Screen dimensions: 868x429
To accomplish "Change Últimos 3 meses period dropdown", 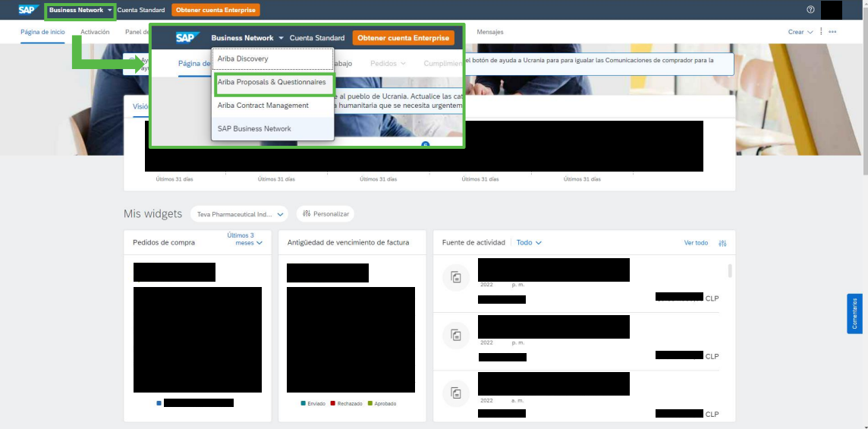I will tap(244, 239).
